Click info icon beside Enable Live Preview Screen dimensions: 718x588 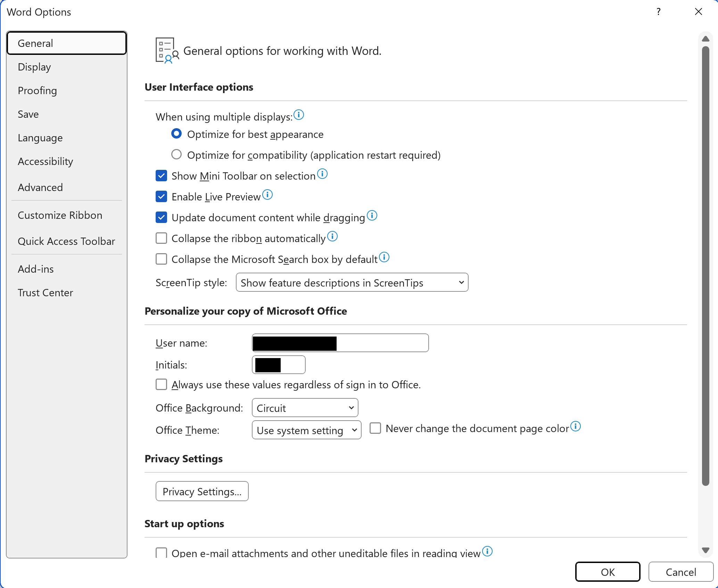click(x=267, y=194)
